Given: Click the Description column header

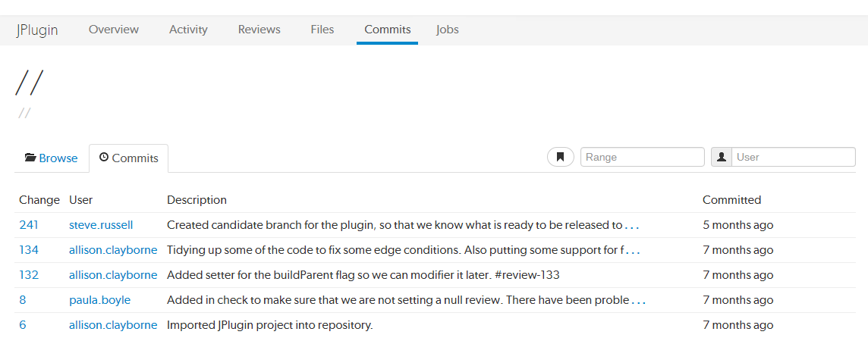Looking at the screenshot, I should [x=197, y=199].
